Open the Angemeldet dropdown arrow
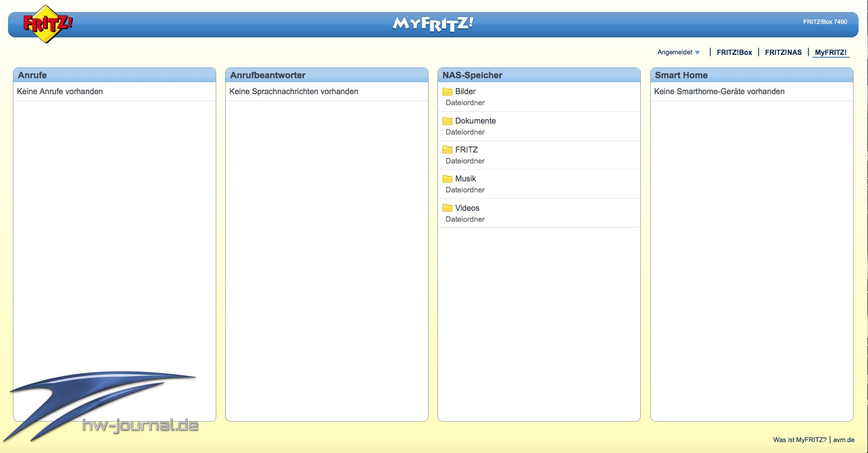 pos(697,52)
